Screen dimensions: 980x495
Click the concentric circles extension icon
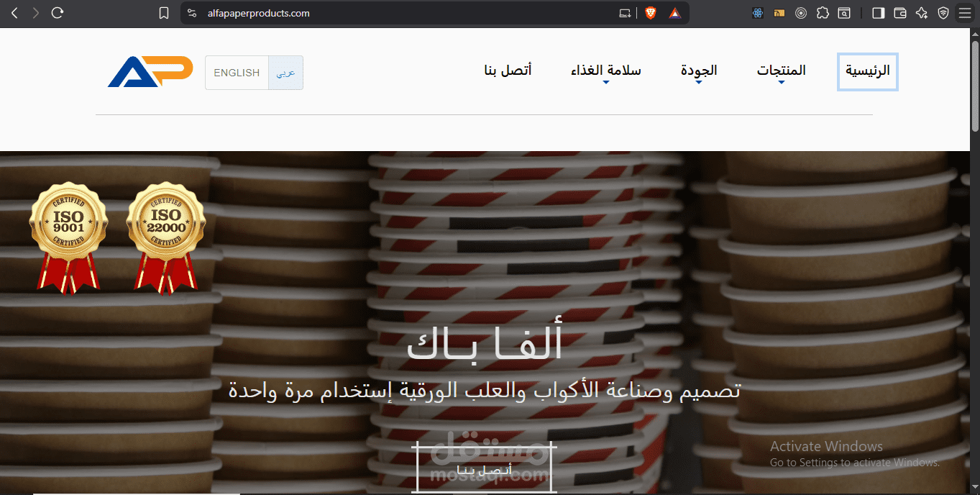click(801, 13)
